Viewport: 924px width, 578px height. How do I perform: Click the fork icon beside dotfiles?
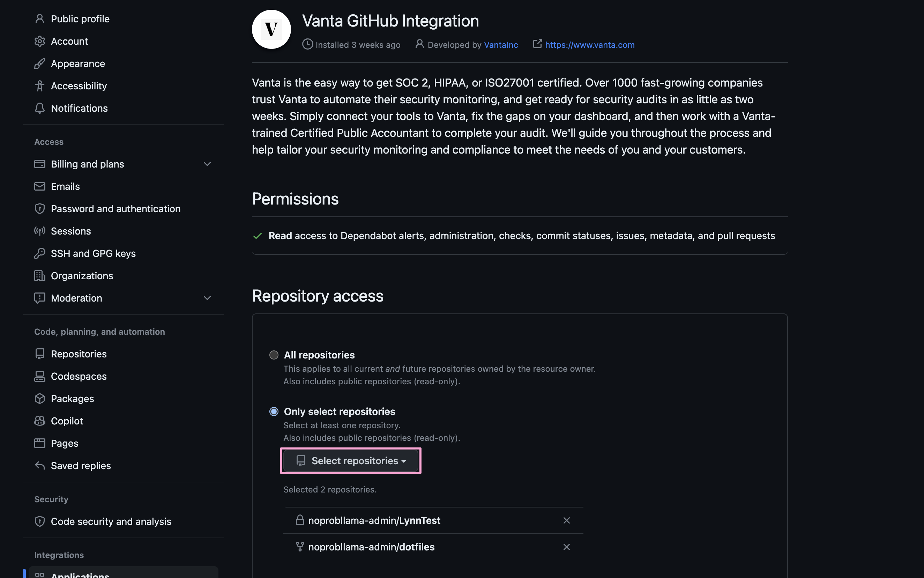[300, 547]
